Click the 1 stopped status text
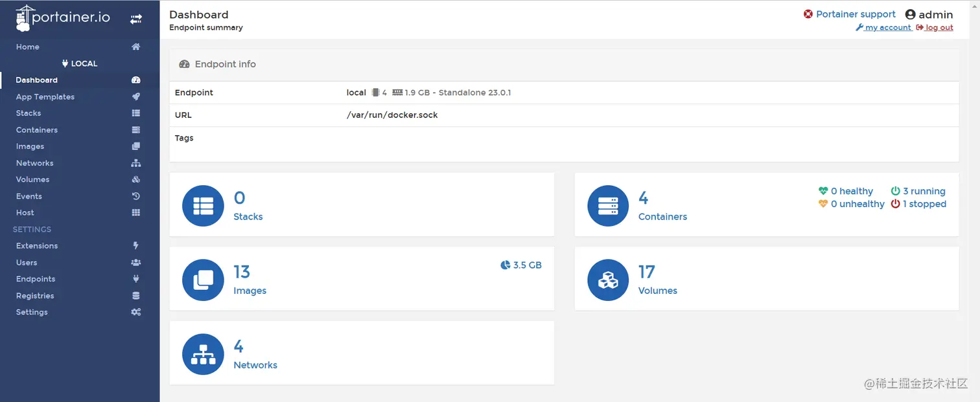 924,204
